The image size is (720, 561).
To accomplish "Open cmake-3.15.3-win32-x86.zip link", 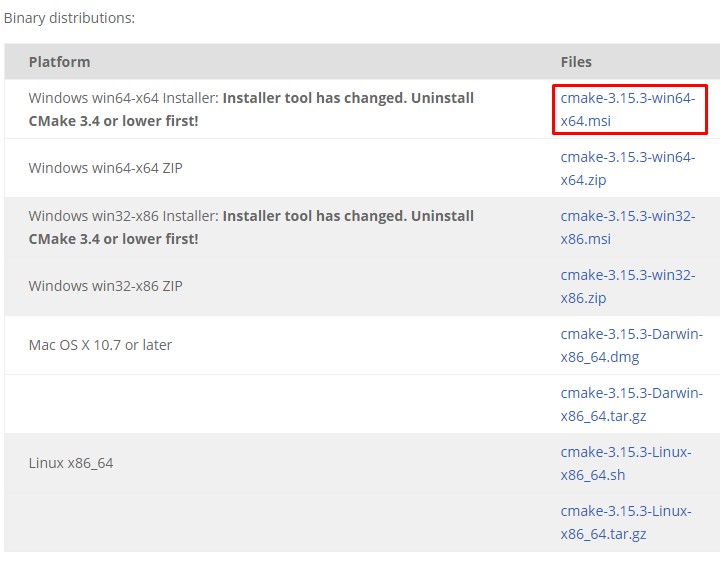I will pyautogui.click(x=628, y=286).
